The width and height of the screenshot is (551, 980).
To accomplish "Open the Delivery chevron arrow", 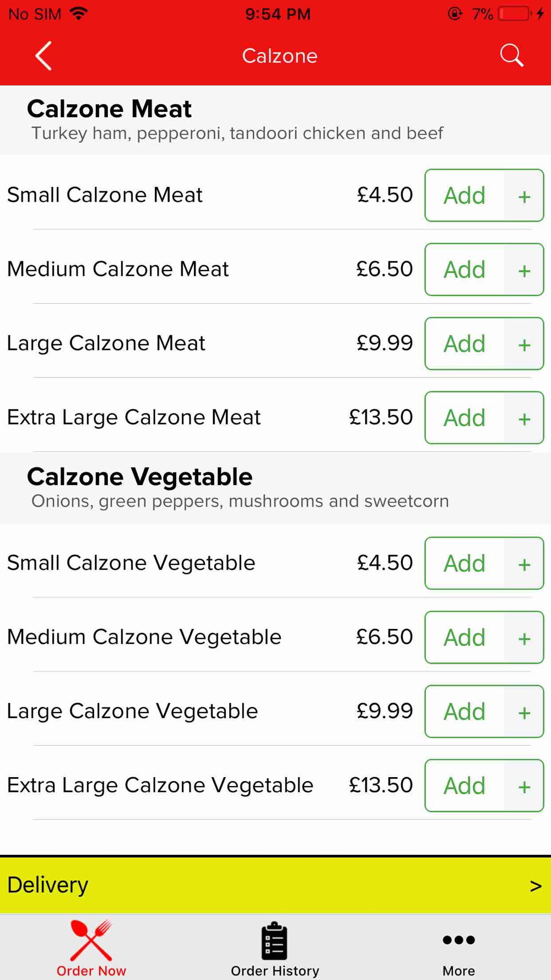I will click(536, 886).
